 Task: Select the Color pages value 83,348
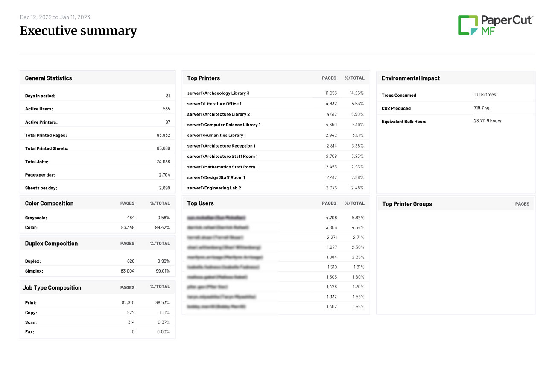(128, 228)
